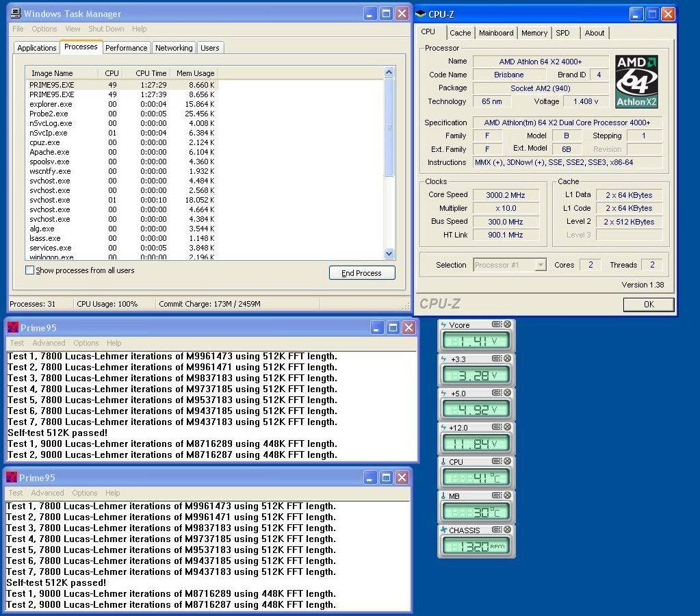This screenshot has height=616, width=700.
Task: Click the CPU-Z title bar icon
Action: click(421, 14)
